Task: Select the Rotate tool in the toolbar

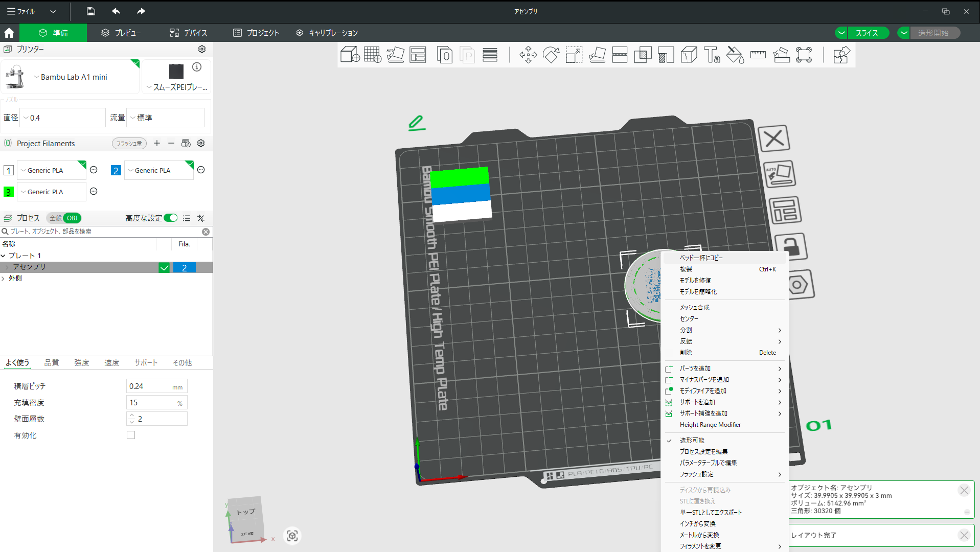Action: coord(551,55)
